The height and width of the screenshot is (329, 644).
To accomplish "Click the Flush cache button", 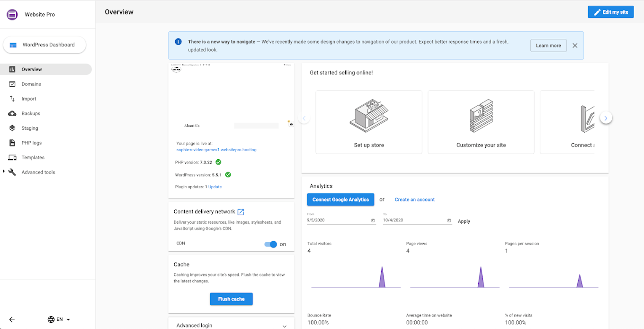I will click(231, 299).
